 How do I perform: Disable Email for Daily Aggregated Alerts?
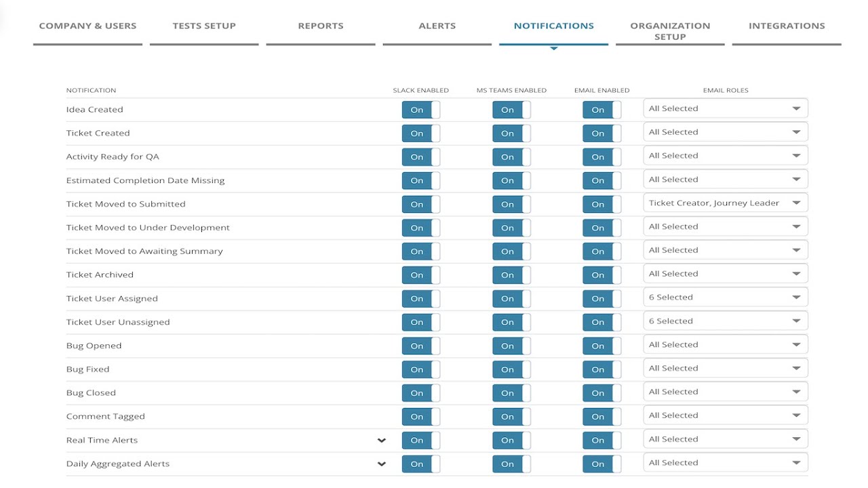(601, 464)
